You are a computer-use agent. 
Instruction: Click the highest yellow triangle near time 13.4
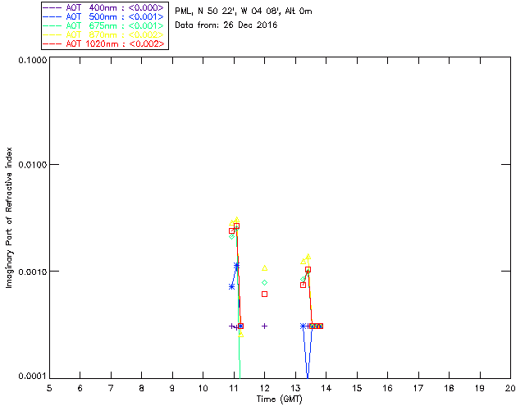coord(308,257)
